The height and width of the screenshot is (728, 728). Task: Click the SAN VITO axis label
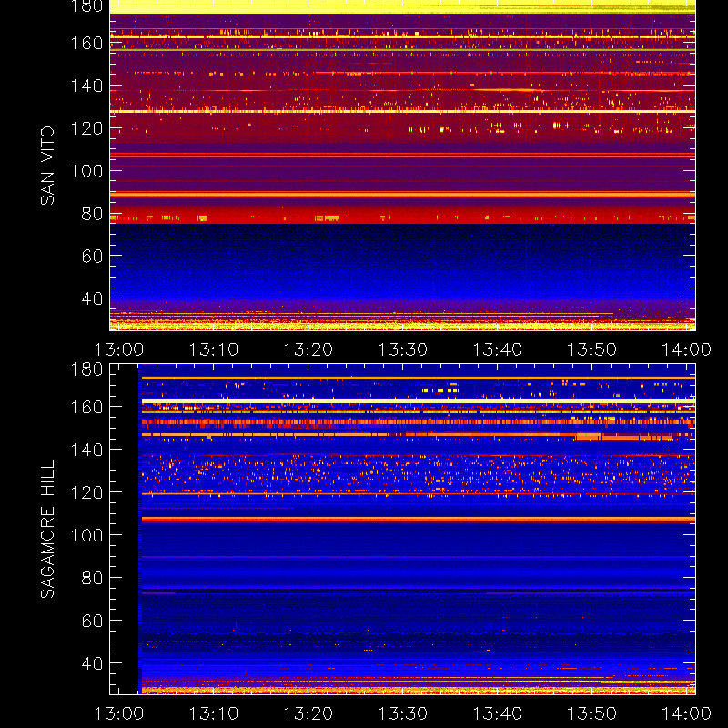click(x=47, y=166)
